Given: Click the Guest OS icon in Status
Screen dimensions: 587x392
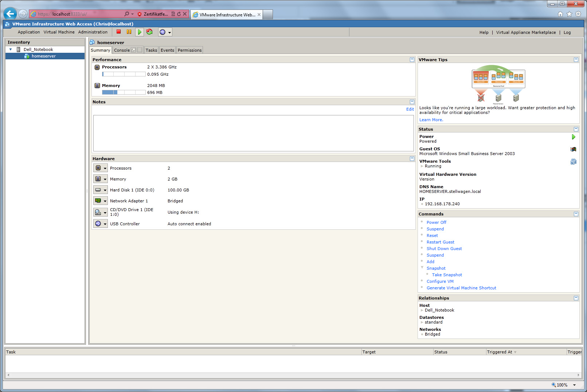Looking at the screenshot, I should coord(573,149).
